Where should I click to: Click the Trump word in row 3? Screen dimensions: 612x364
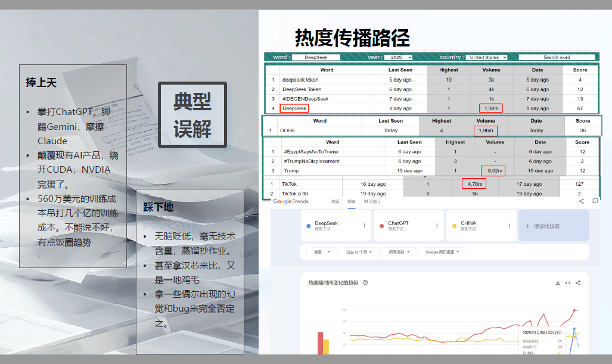[291, 171]
